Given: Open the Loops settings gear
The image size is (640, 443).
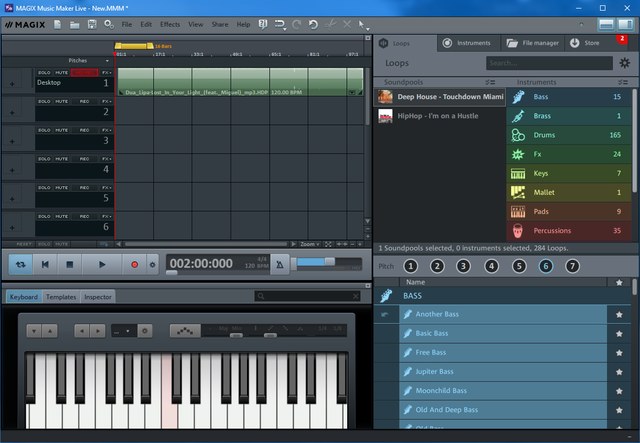Looking at the screenshot, I should click(624, 63).
